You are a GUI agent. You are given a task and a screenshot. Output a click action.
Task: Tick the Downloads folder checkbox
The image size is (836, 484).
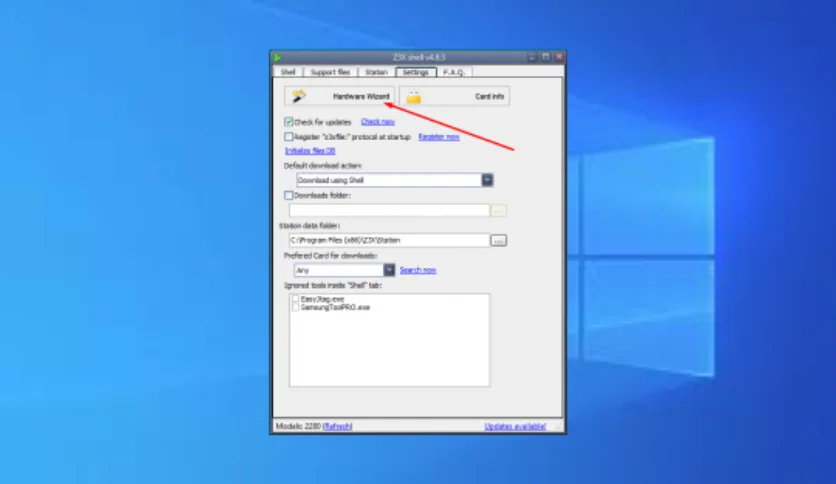(288, 196)
